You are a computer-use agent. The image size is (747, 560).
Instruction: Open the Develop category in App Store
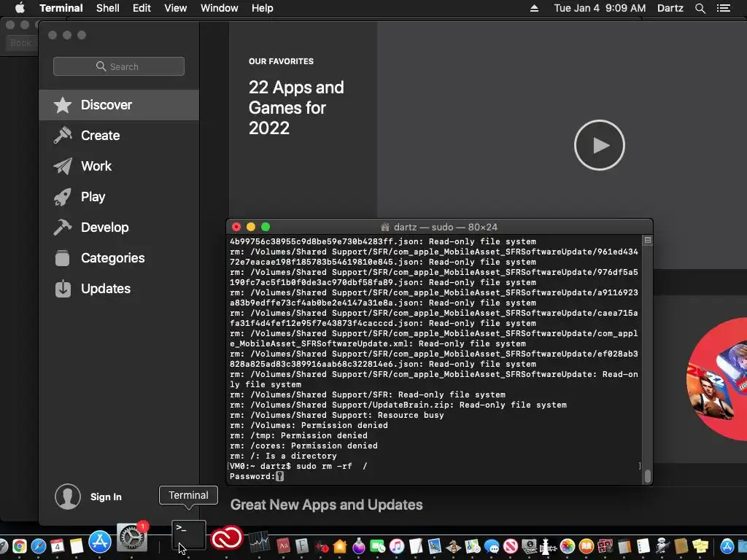point(119,227)
